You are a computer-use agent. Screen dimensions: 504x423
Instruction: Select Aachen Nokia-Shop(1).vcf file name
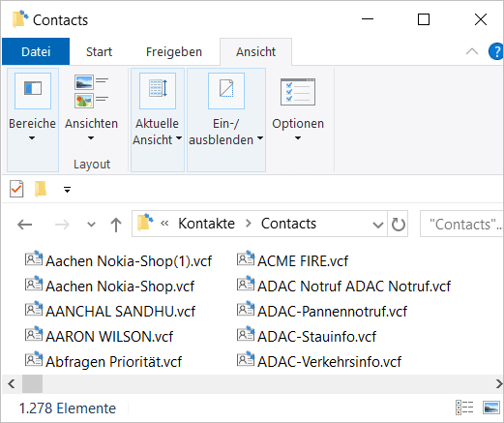click(129, 261)
